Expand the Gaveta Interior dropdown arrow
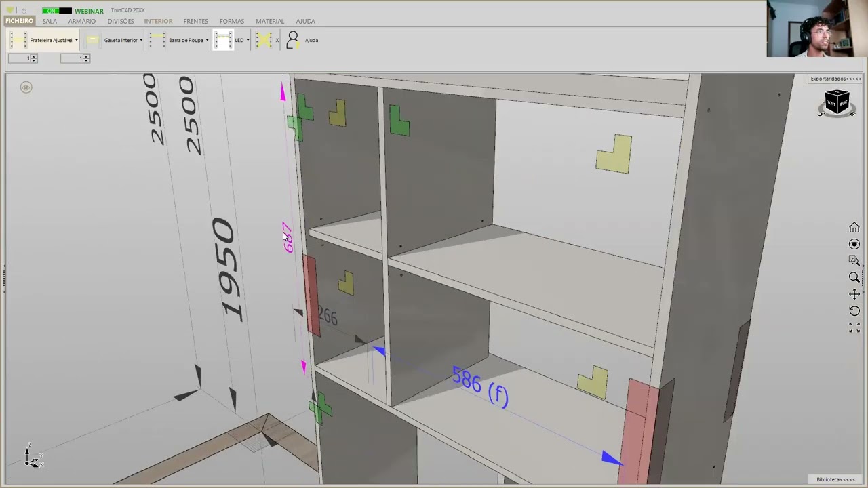The image size is (868, 488). tap(141, 41)
